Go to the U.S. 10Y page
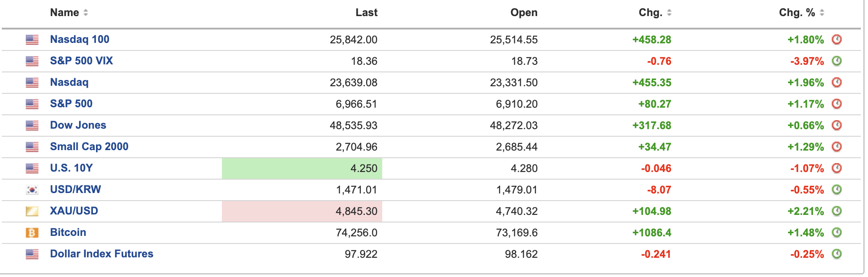This screenshot has width=868, height=277. [71, 168]
